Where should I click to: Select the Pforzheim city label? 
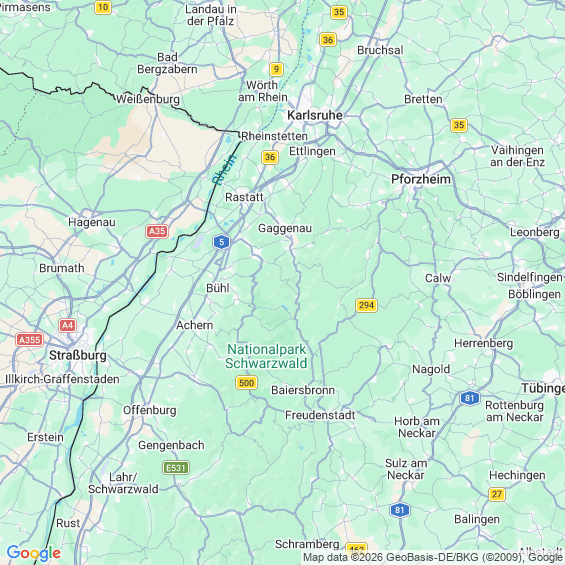click(x=421, y=179)
